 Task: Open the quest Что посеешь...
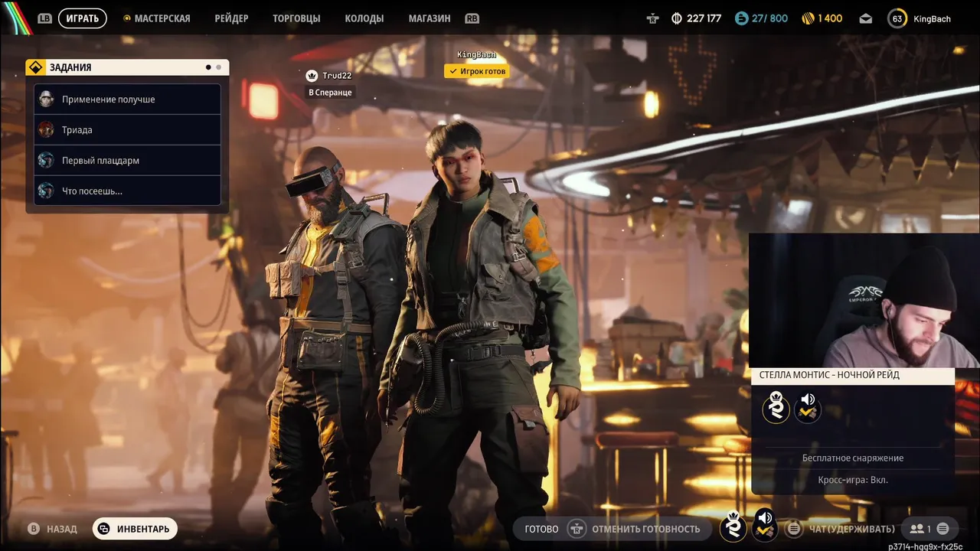click(x=127, y=191)
